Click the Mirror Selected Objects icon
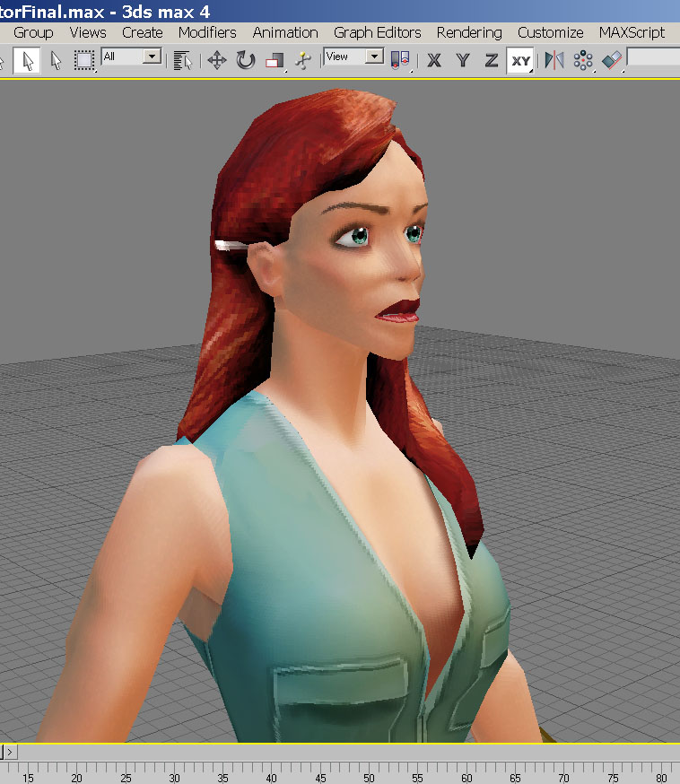This screenshot has height=784, width=680. point(554,61)
